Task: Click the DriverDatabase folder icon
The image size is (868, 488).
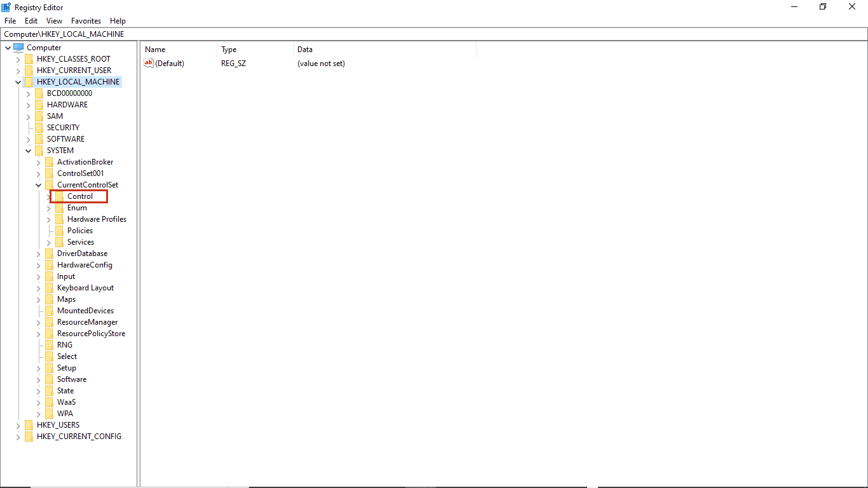Action: tap(49, 254)
